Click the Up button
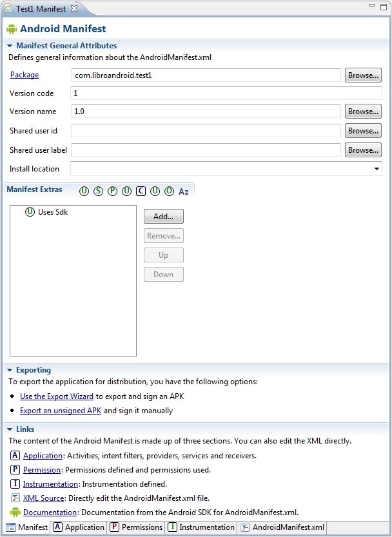 (164, 255)
